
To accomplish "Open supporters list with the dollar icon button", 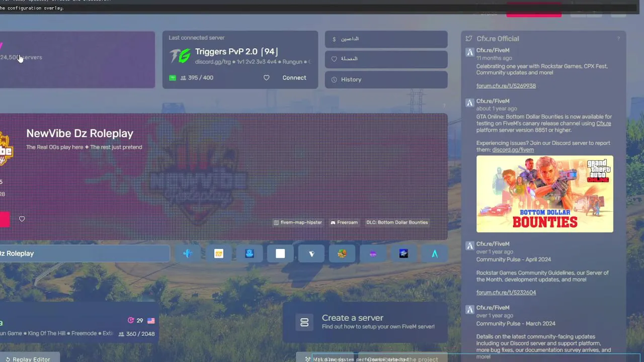I will (x=386, y=39).
